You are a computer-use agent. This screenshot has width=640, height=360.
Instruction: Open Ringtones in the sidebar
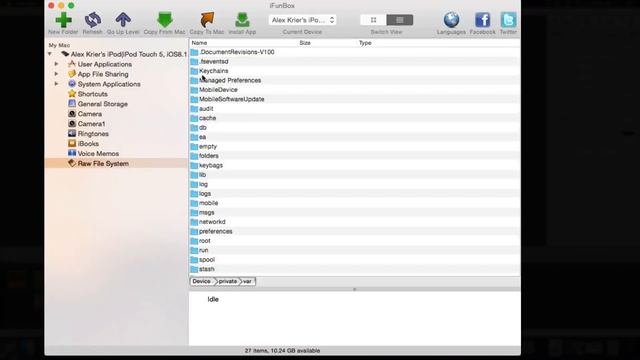tap(93, 133)
